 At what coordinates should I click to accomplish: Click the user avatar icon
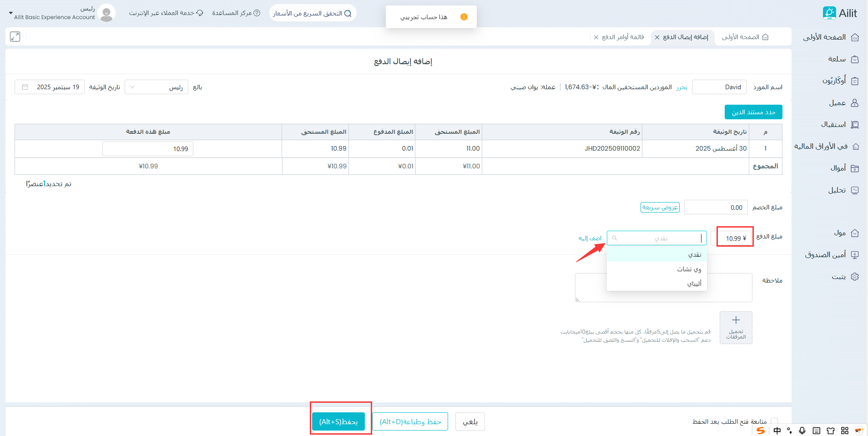106,13
